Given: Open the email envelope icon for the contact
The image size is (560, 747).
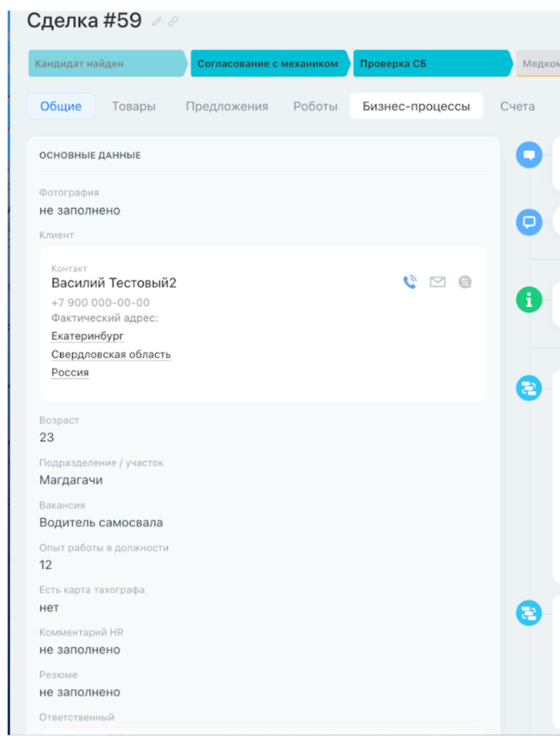Looking at the screenshot, I should pos(437,282).
